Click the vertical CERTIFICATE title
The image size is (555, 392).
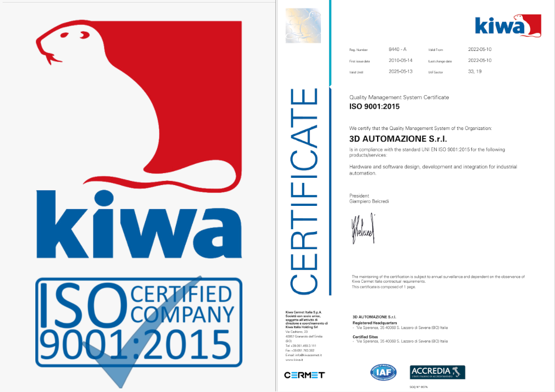click(304, 191)
